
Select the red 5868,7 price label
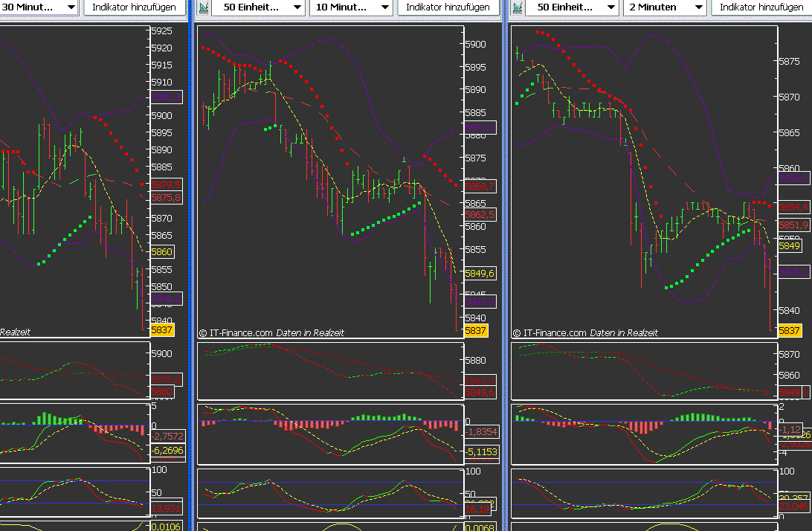pos(480,186)
